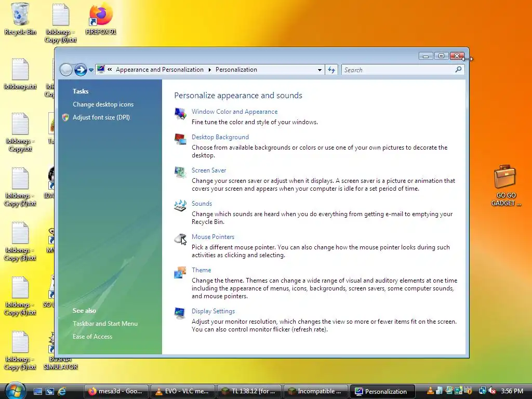
Task: Select the FIREFOX 91 desktop shortcut
Action: coord(101,19)
